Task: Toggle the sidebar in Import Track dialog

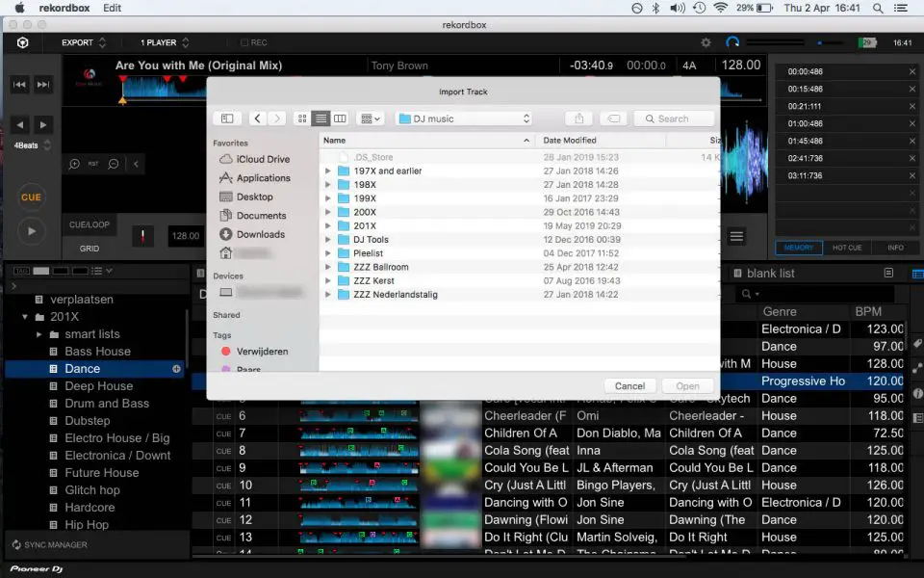Action: [227, 118]
